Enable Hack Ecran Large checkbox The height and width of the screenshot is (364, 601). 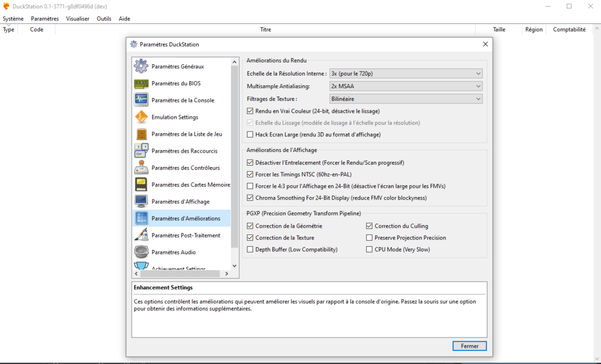251,135
